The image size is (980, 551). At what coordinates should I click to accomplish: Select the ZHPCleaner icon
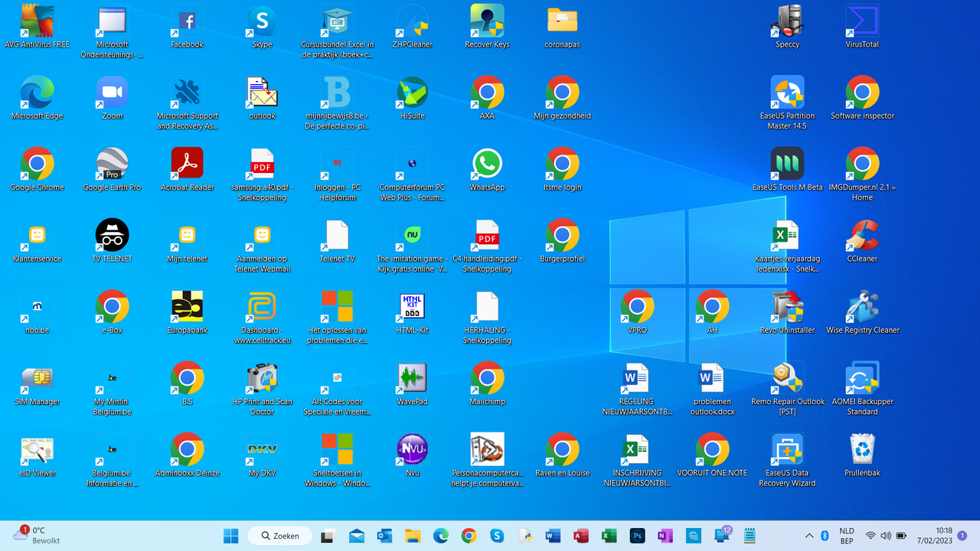click(412, 27)
